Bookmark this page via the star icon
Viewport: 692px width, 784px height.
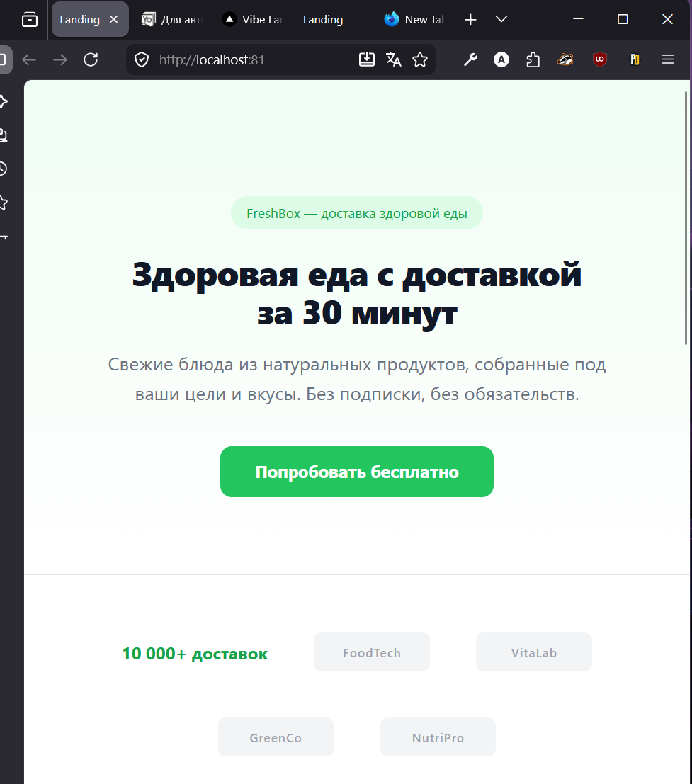coord(420,59)
